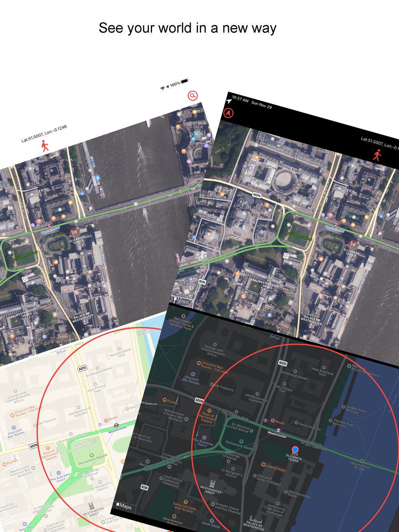Tap the Churchill War Rooms - The Cafe pin in the dark map
The image size is (399, 532).
point(199,363)
